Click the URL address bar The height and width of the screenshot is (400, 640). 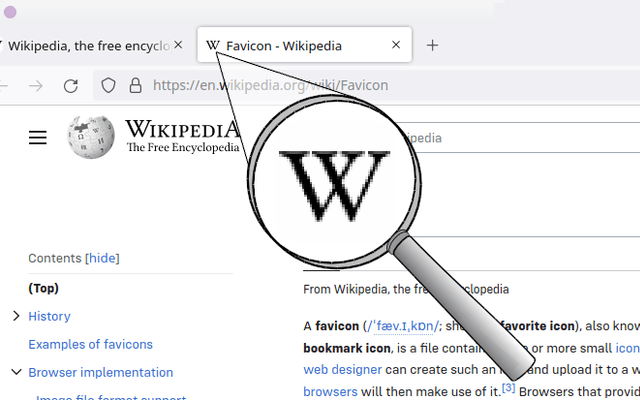click(367, 85)
